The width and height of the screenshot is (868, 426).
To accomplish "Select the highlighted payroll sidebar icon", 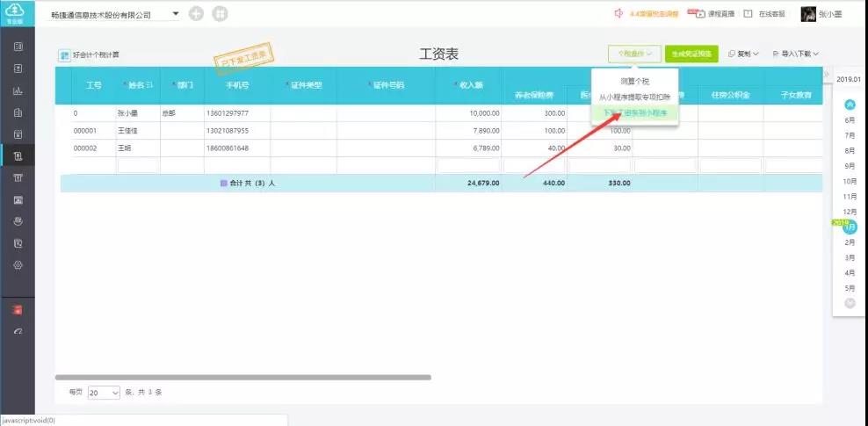I will tap(18, 156).
